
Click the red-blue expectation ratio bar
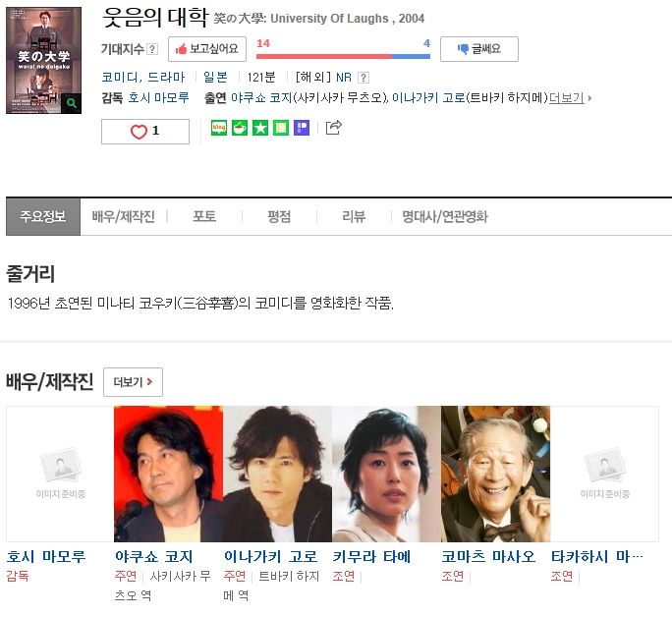343,57
